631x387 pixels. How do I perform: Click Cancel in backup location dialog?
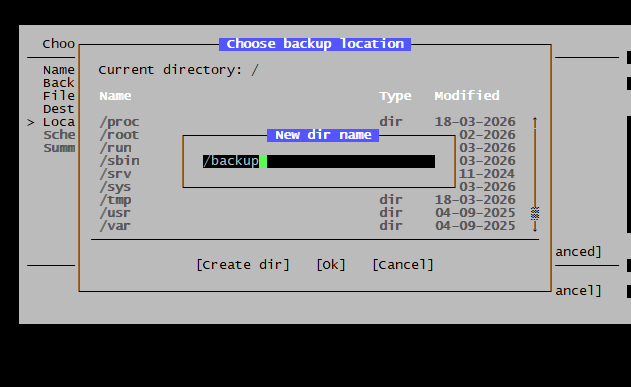403,265
